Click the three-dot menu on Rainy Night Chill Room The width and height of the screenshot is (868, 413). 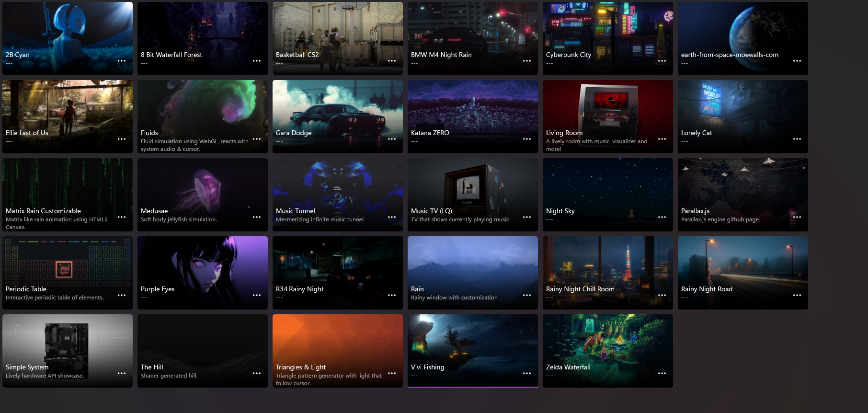click(x=662, y=295)
